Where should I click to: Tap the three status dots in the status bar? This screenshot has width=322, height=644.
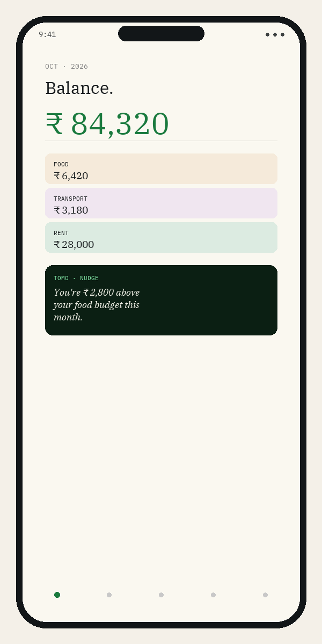(x=275, y=34)
